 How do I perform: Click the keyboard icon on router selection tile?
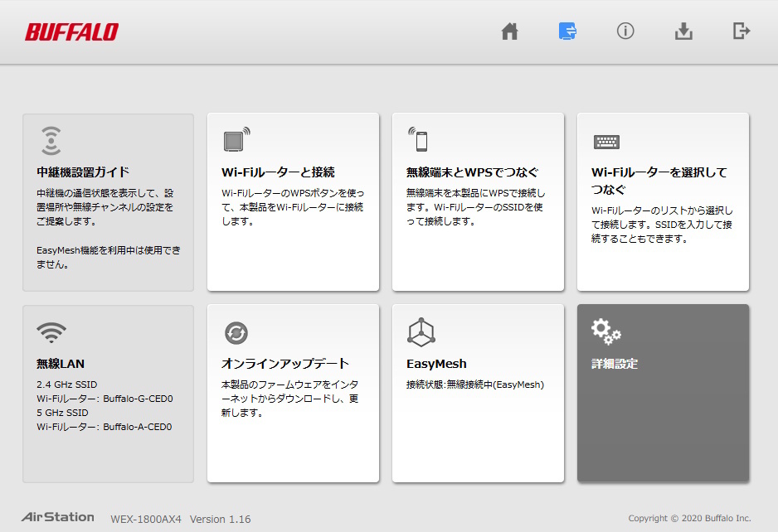pyautogui.click(x=606, y=142)
